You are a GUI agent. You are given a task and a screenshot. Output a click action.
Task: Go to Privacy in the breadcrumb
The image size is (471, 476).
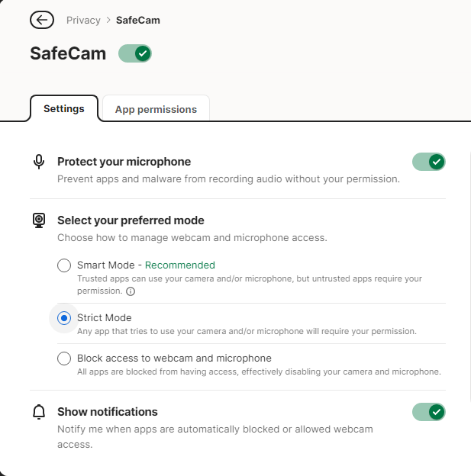pos(83,20)
